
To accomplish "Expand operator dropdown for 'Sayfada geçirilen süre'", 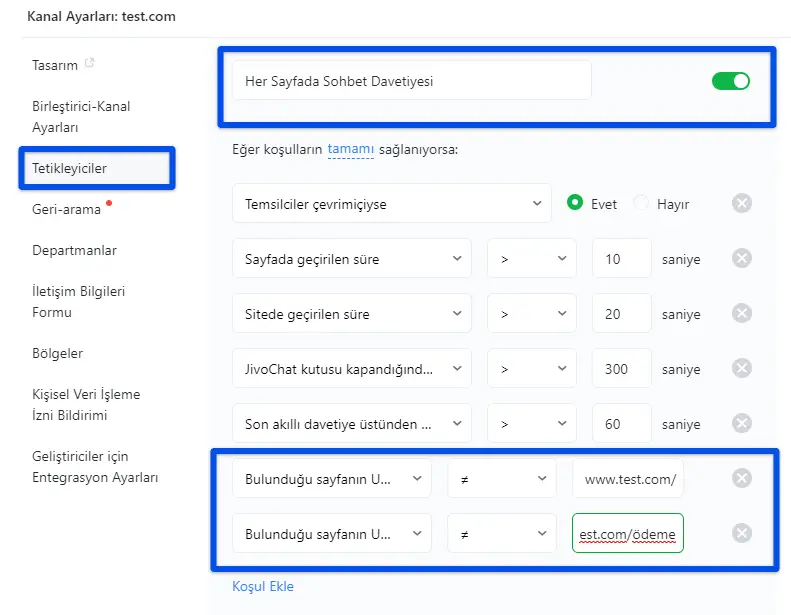I will [531, 259].
